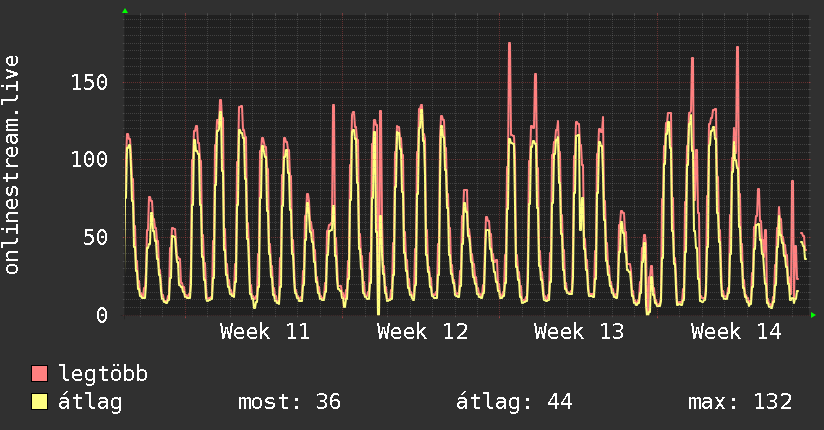
Task: Click the 0 y-axis tick label
Action: (x=102, y=315)
